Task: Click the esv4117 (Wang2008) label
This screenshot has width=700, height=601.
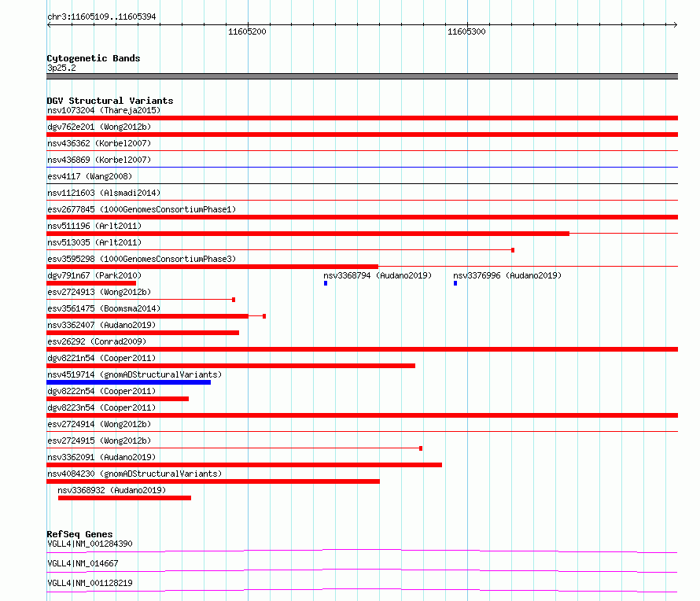Action: pos(90,176)
